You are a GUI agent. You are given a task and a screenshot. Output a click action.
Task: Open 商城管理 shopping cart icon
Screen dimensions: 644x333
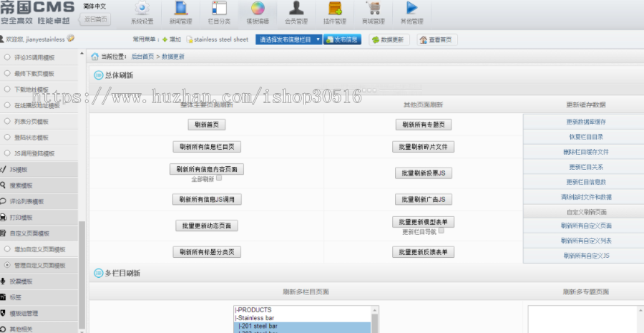(374, 8)
